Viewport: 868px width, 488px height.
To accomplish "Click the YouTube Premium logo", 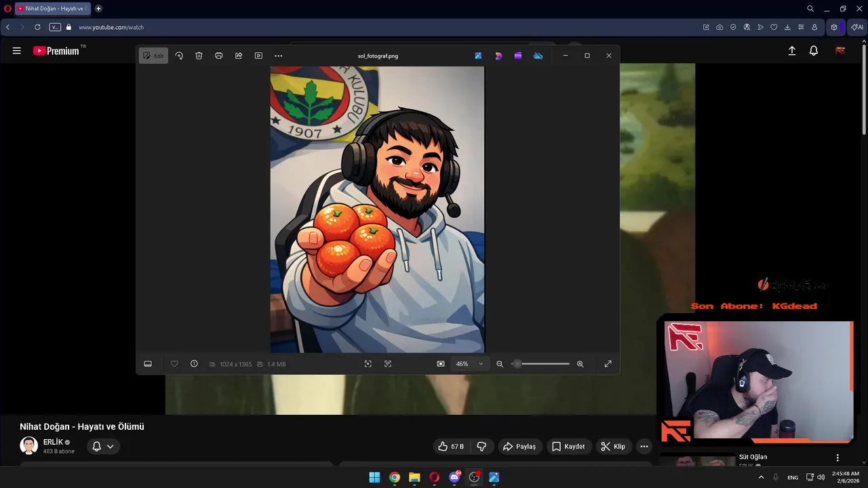I will pos(56,51).
